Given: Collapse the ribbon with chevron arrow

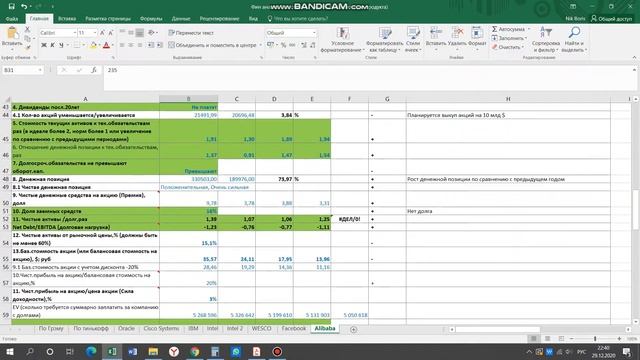Looking at the screenshot, I should (x=634, y=58).
